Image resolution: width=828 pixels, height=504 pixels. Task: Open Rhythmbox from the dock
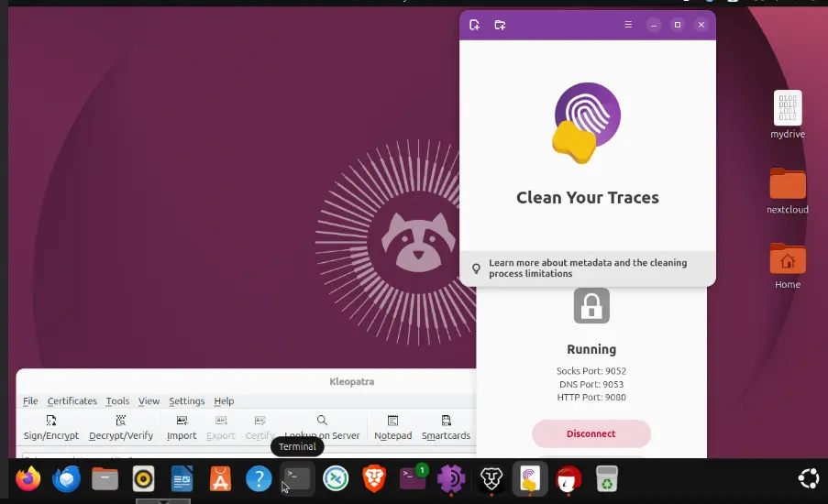[143, 479]
